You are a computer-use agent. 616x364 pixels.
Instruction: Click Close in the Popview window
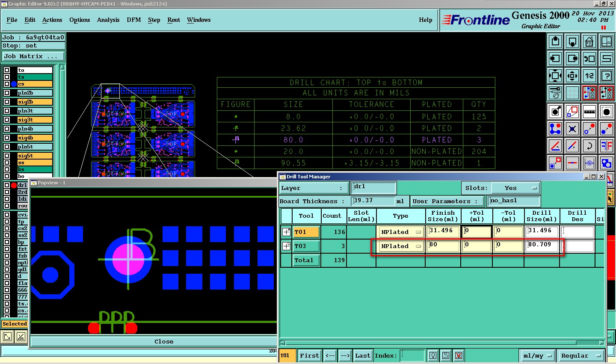pyautogui.click(x=164, y=341)
